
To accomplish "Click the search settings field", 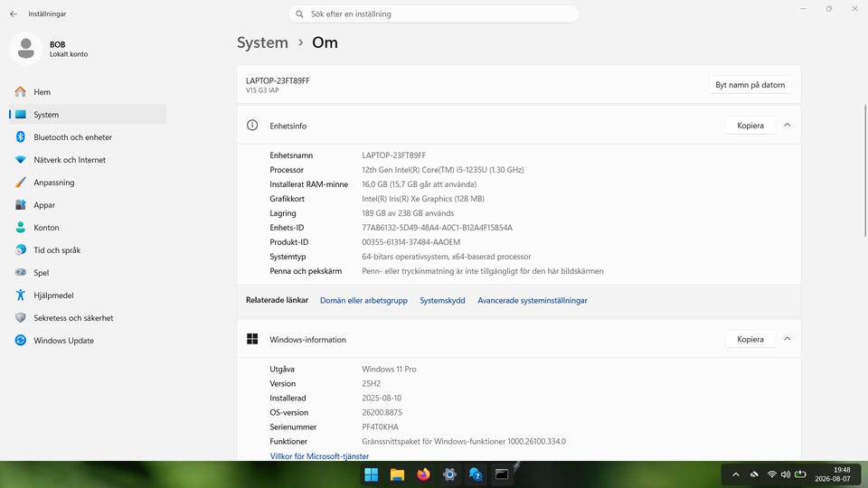I will click(x=433, y=14).
